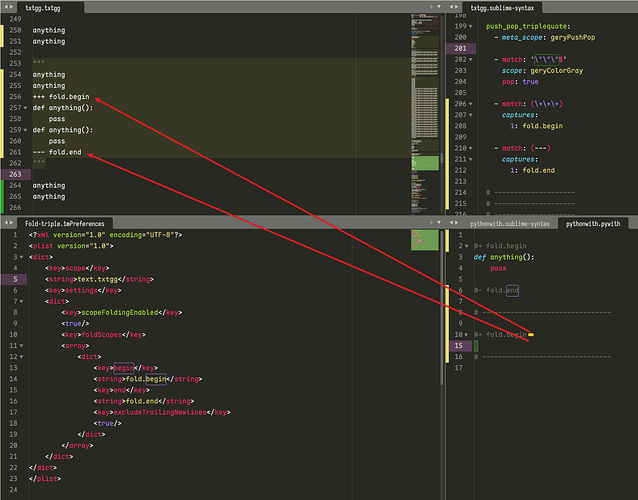
Task: Click the vertical scrollbar of txtgg.txtgg pane
Action: (442, 159)
